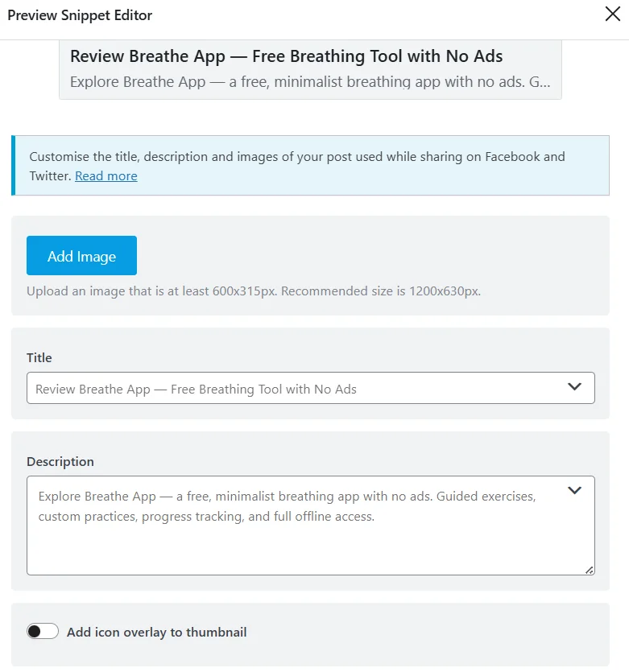Click the Add Image button
The image size is (629, 672).
coord(81,255)
